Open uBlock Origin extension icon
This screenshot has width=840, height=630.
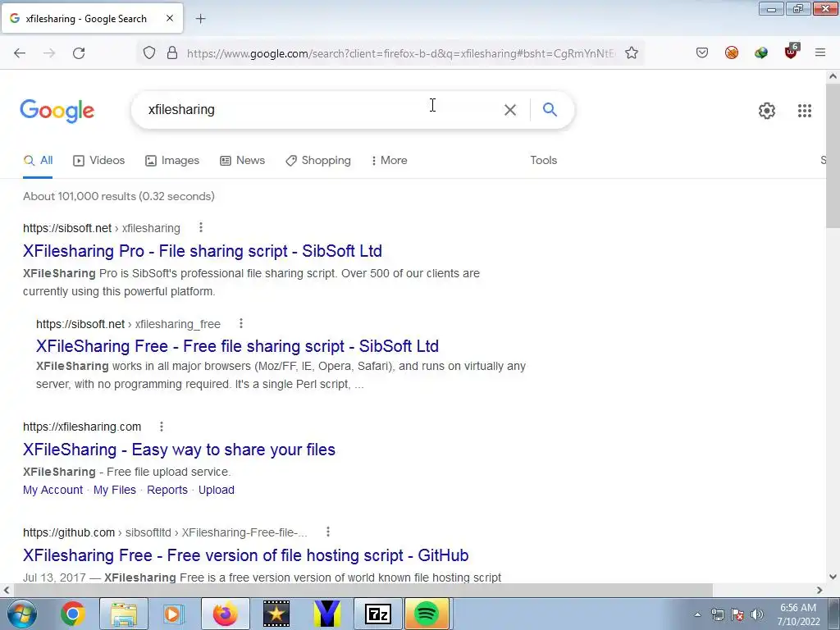click(792, 52)
